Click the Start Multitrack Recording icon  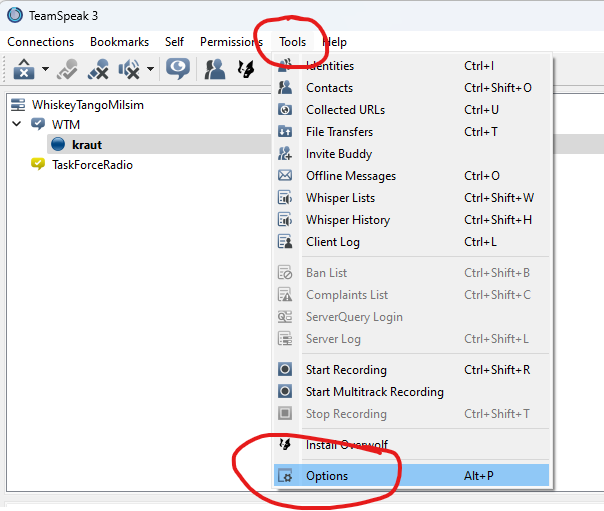coord(285,391)
